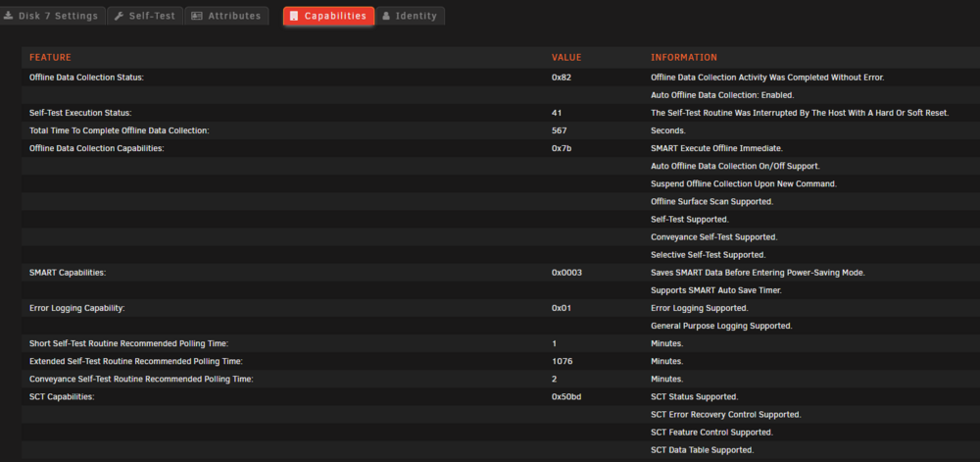Select Conveyance Self-Test Routine Recommended Polling Time label
Viewport: 980px width, 462px height.
(141, 380)
